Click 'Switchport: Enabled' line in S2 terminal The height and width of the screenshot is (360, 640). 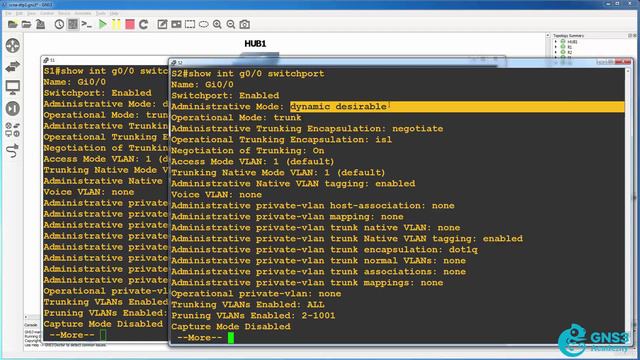225,96
